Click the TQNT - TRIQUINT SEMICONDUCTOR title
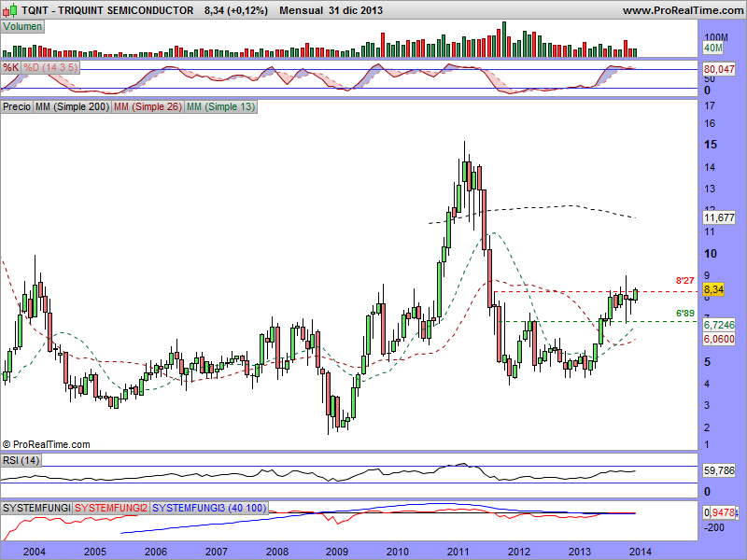 coord(107,10)
